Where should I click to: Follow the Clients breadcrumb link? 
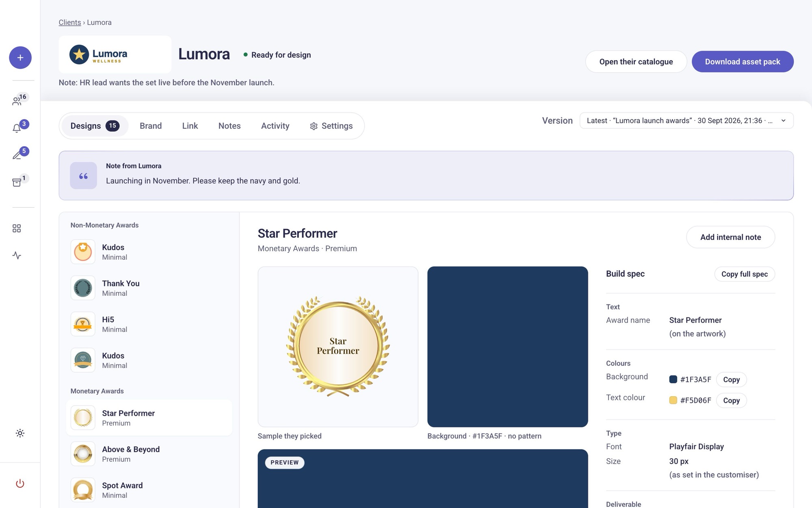tap(70, 22)
